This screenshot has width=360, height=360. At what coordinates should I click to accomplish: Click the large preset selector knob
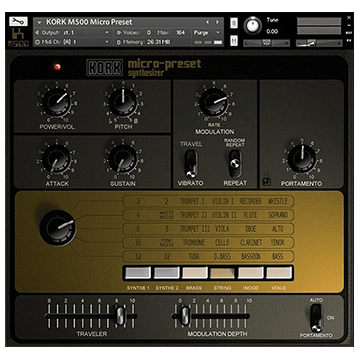click(58, 228)
